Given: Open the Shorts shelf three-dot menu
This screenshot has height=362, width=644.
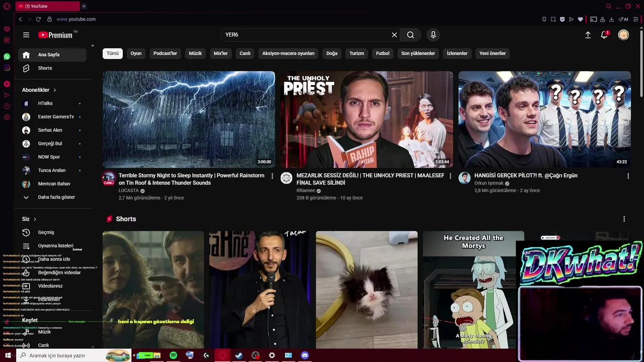Looking at the screenshot, I should point(624,219).
